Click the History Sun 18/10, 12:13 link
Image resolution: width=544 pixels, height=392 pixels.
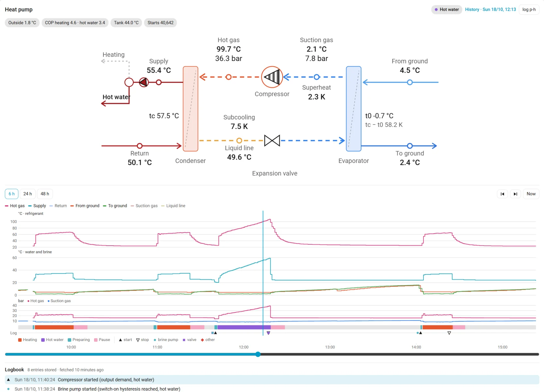coord(490,9)
